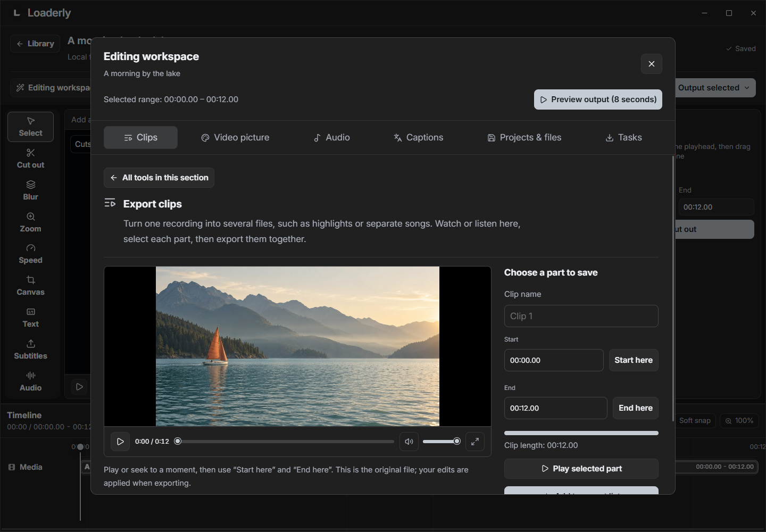Open the Tasks tab
The width and height of the screenshot is (766, 532).
click(623, 137)
